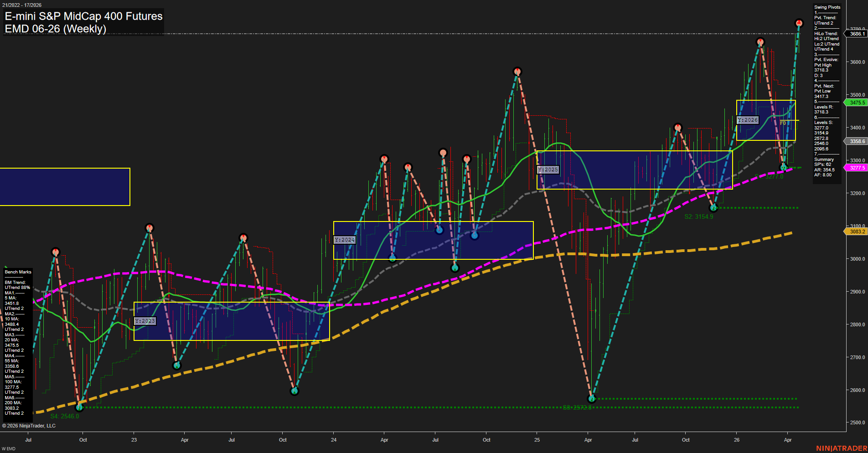Click the copyright 2026 NinjaTrader LLC link
This screenshot has width=868, height=453.
(x=28, y=425)
